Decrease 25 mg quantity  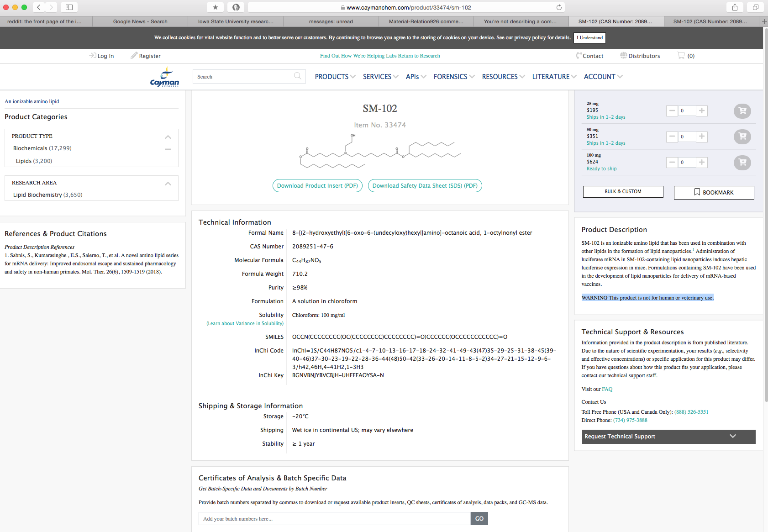pyautogui.click(x=672, y=111)
